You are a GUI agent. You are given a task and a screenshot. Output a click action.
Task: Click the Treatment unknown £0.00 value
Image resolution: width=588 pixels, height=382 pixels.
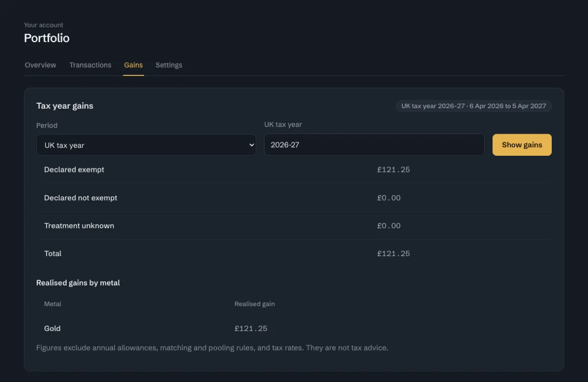pos(389,226)
